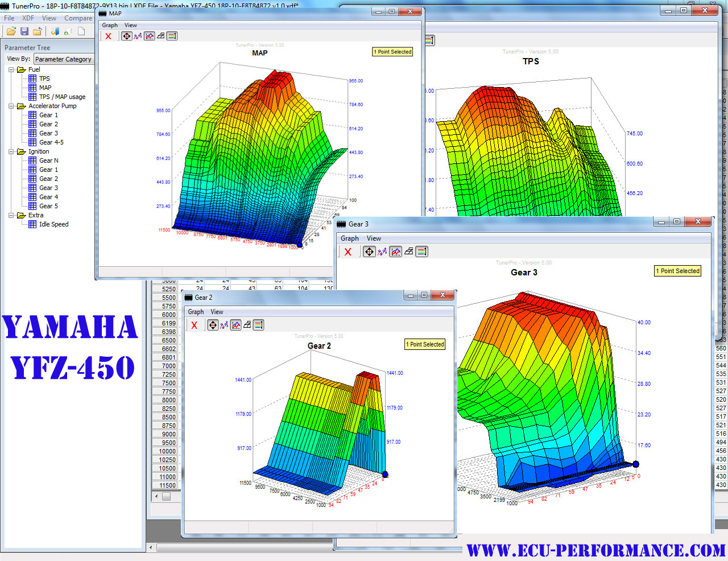Select Gear 4-5 under Accelerator Pump
The image size is (728, 561).
tap(51, 142)
